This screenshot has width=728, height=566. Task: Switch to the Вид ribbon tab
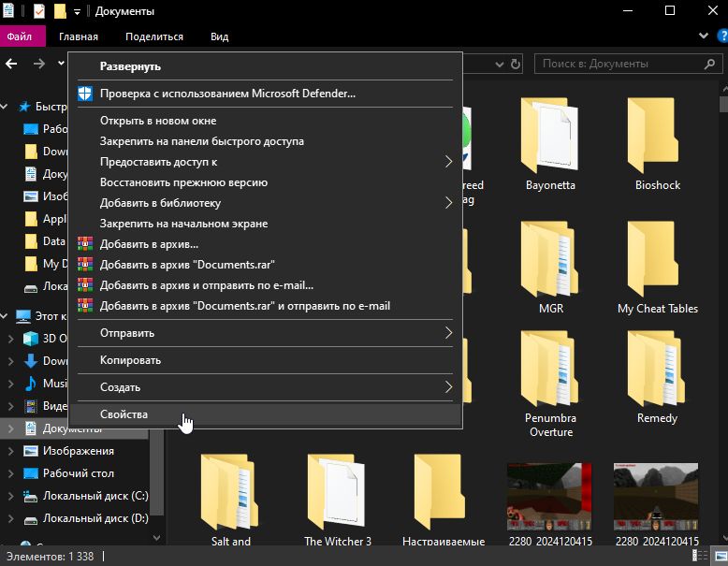219,36
